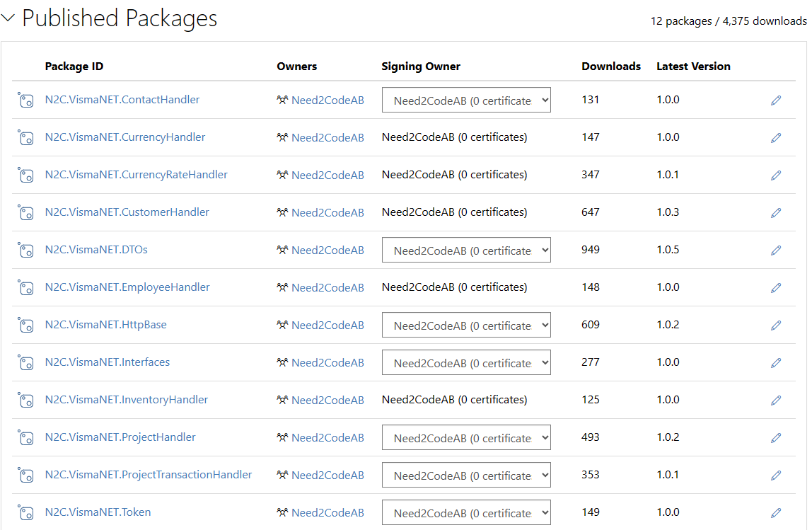
Task: Open Need2CodeAB owner link in CustomerHandler row
Action: (x=327, y=212)
